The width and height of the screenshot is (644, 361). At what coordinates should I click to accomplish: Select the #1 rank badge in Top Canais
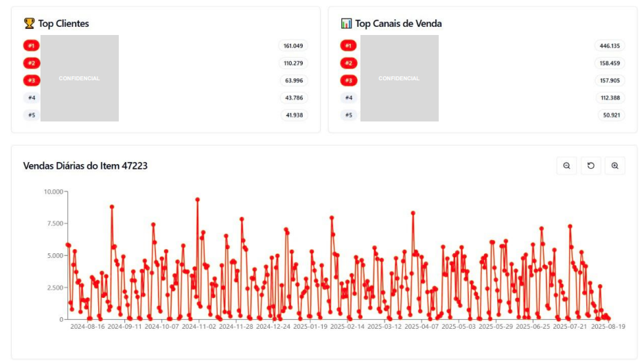[x=348, y=46]
